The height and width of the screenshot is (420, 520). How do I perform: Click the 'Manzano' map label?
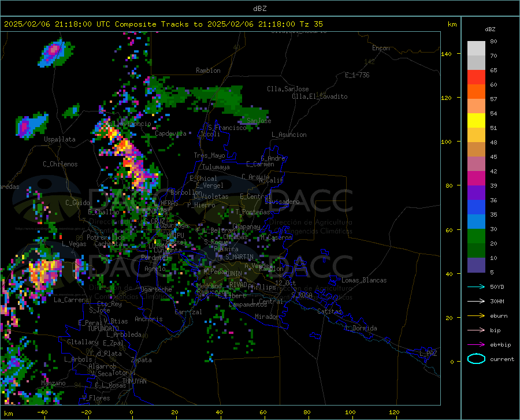(x=53, y=383)
